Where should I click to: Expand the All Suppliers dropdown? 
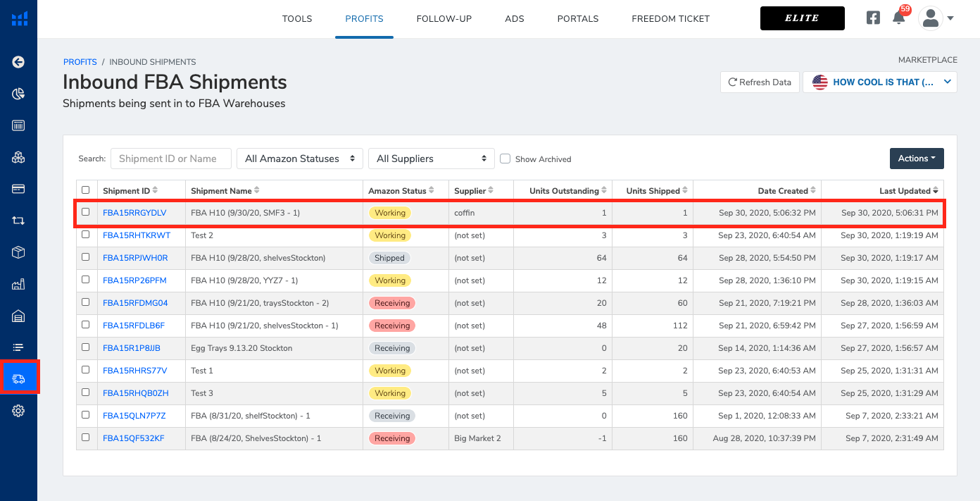[431, 159]
